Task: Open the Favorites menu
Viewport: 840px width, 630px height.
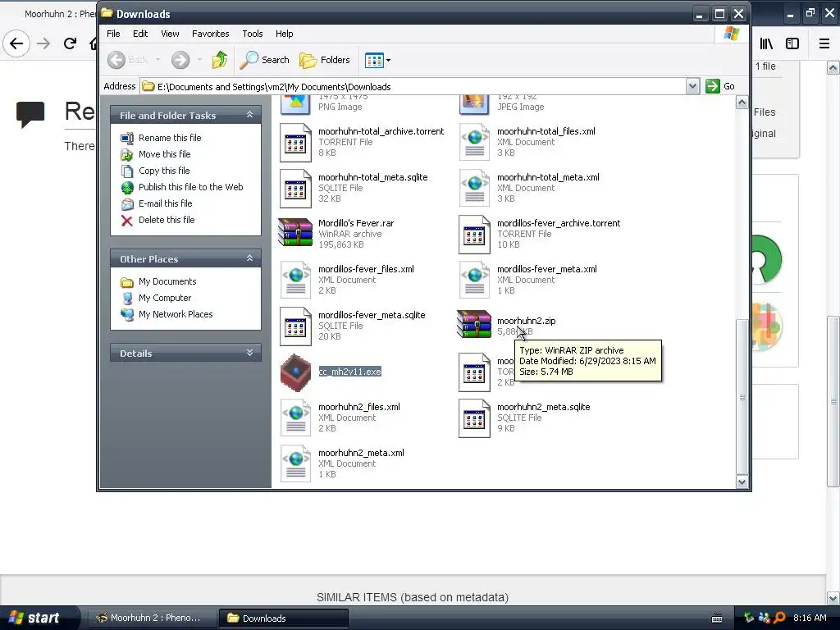Action: click(211, 34)
